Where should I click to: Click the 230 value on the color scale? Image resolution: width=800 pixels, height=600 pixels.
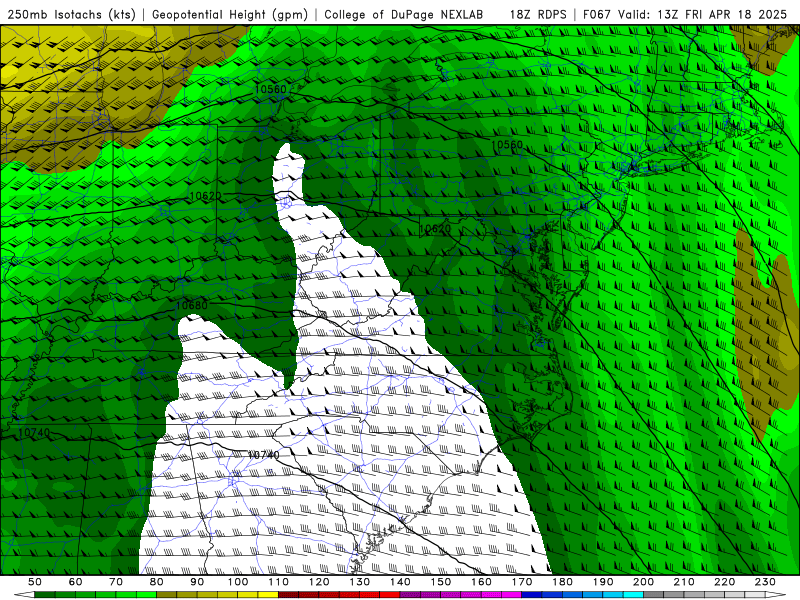[x=765, y=582]
